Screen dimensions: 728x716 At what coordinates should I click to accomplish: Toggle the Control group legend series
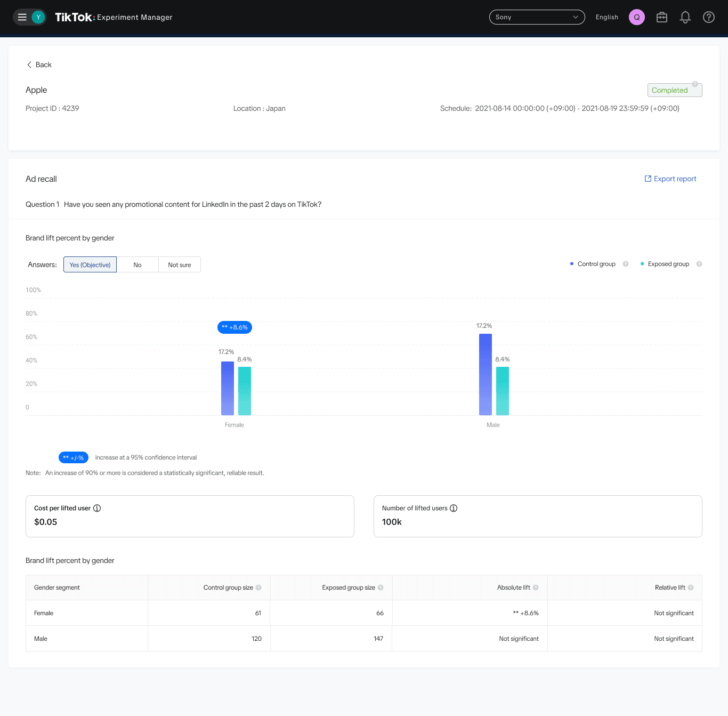pos(596,264)
